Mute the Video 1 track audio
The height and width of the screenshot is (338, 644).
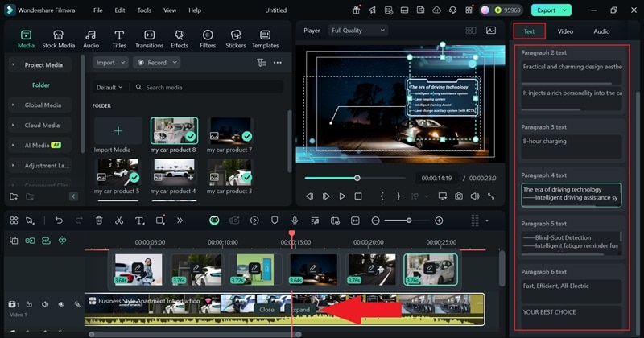45,304
